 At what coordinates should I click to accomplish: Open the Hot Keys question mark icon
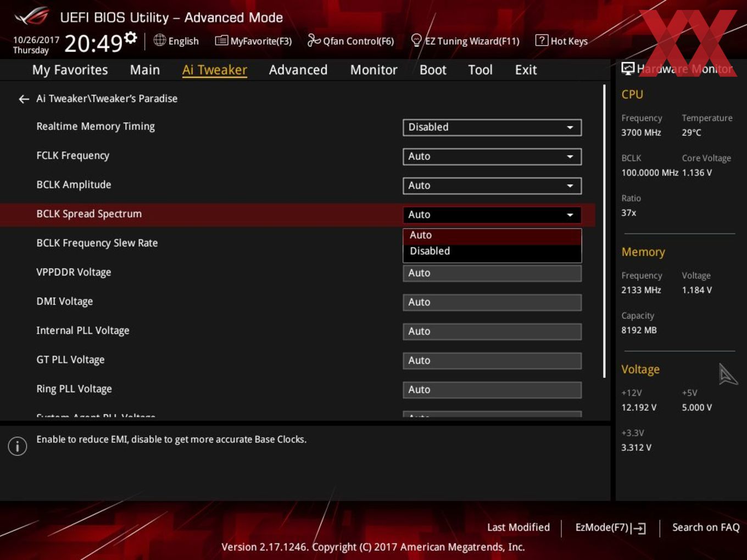(541, 40)
